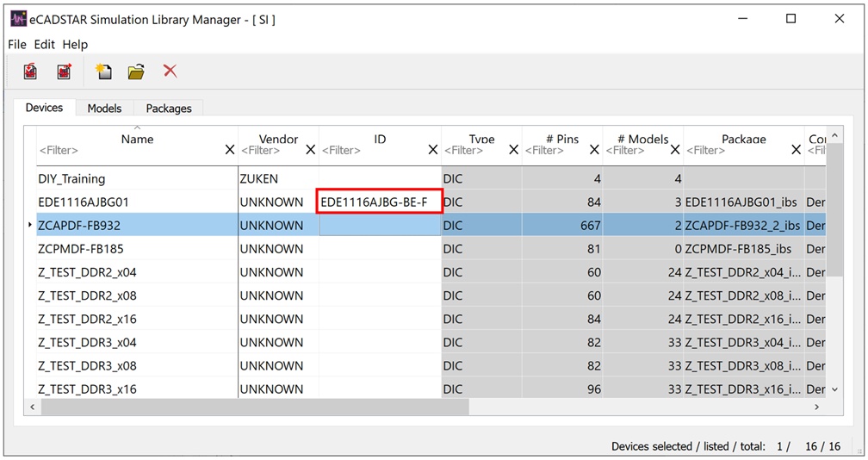Sort by the Vendor column header
Screen dimensions: 868x460
point(278,139)
